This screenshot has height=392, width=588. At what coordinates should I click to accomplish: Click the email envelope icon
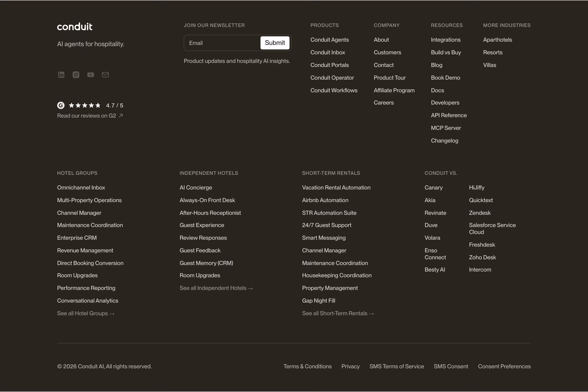coord(105,75)
